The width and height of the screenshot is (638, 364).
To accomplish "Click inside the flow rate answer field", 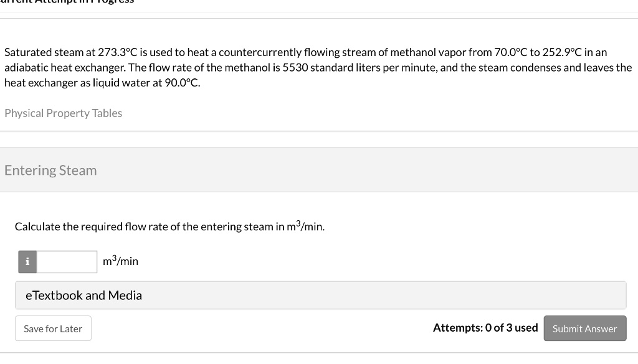I will (67, 261).
